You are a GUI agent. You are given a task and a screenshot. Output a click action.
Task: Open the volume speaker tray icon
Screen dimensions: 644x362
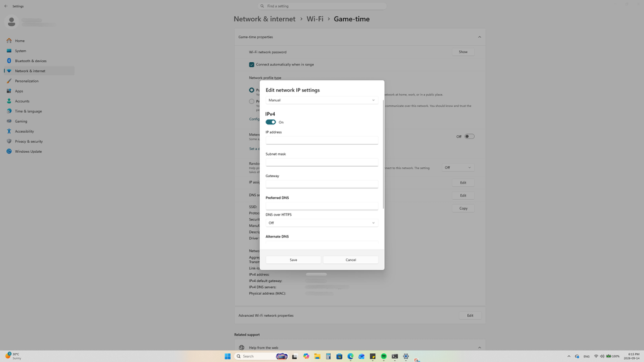[x=602, y=356]
